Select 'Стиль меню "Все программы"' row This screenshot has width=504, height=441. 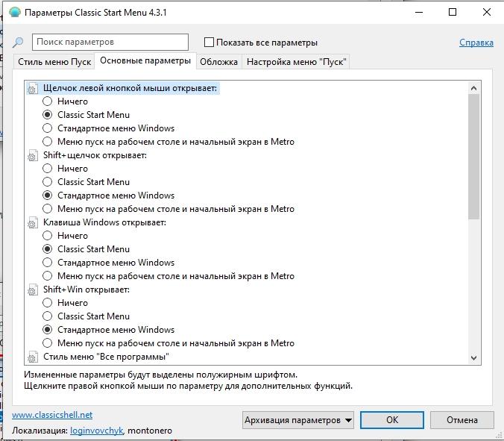click(106, 357)
